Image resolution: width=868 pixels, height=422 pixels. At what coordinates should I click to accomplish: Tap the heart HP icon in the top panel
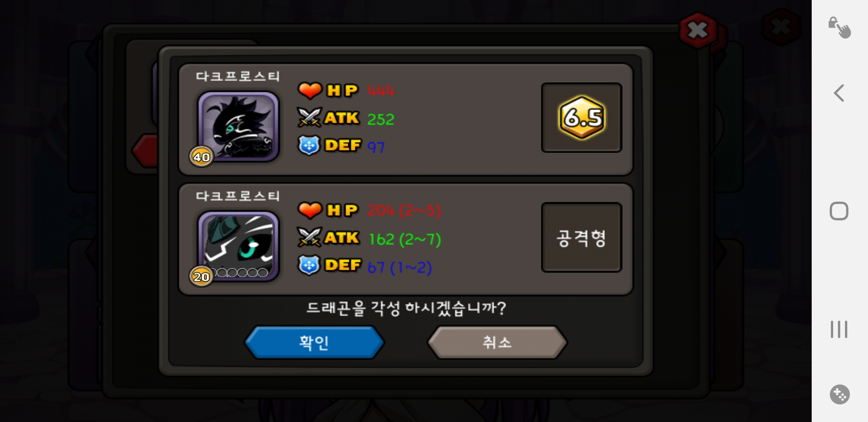(x=310, y=91)
